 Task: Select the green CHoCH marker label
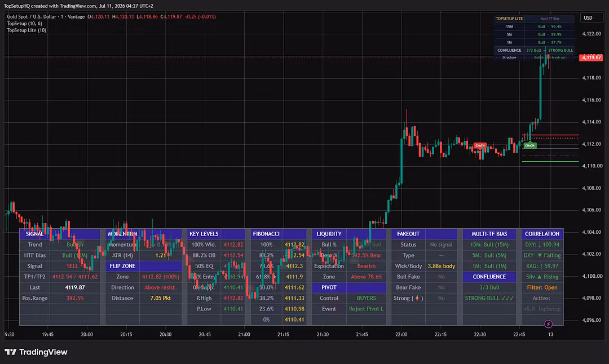pyautogui.click(x=529, y=145)
